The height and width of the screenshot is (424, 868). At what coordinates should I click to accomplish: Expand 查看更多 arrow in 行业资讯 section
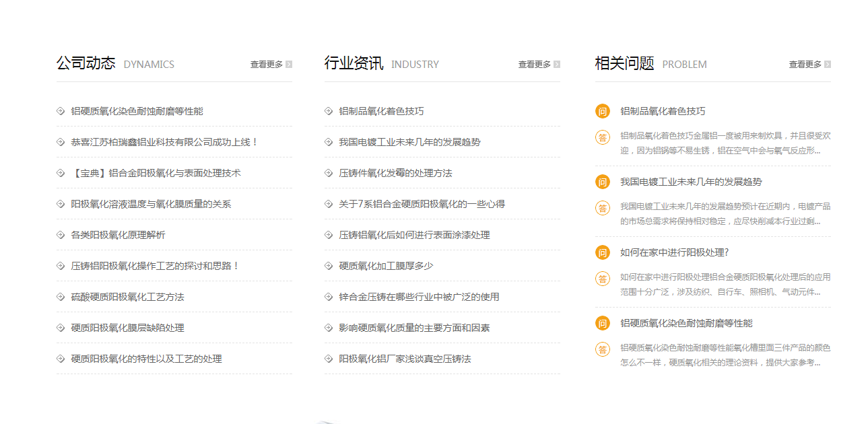tap(557, 65)
